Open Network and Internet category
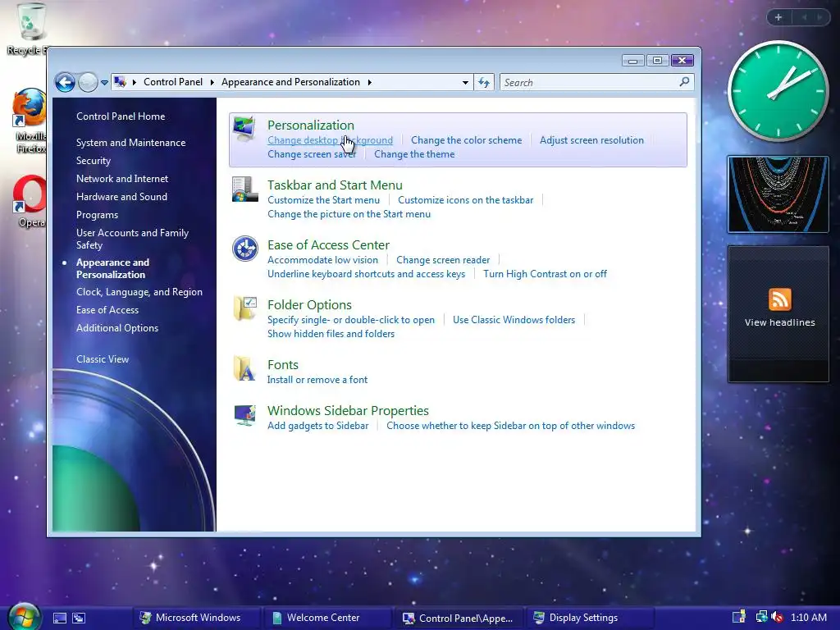This screenshot has height=630, width=840. click(122, 178)
